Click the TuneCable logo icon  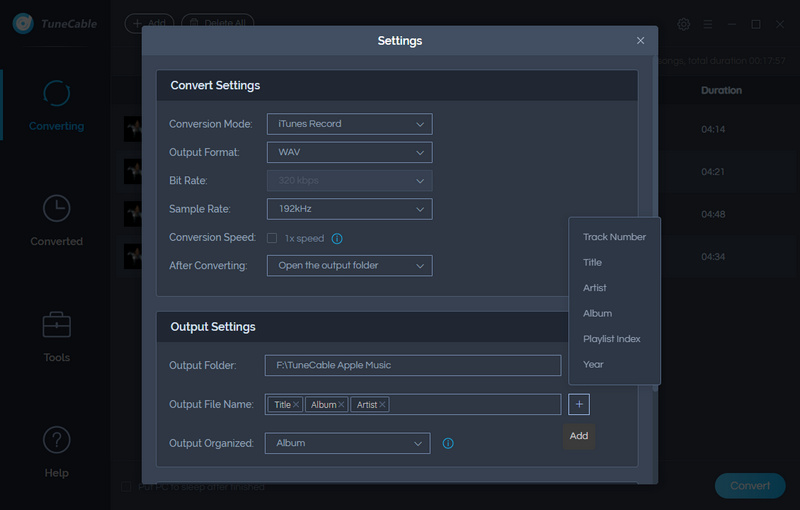pos(23,23)
